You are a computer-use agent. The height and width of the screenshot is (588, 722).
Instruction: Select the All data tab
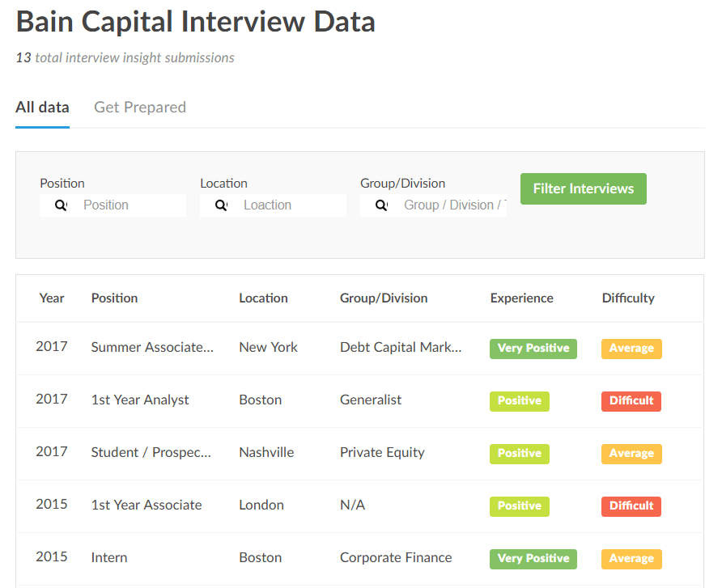click(x=42, y=107)
